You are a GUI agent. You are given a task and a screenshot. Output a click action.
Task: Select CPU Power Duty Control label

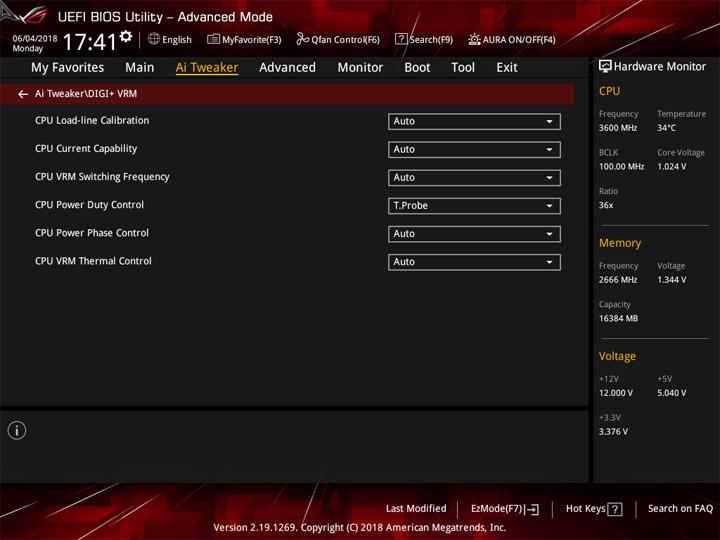(89, 205)
